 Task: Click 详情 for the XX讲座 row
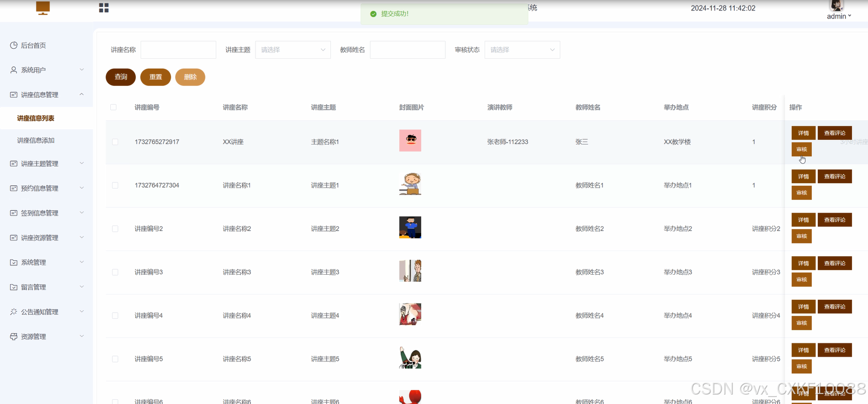click(x=803, y=133)
